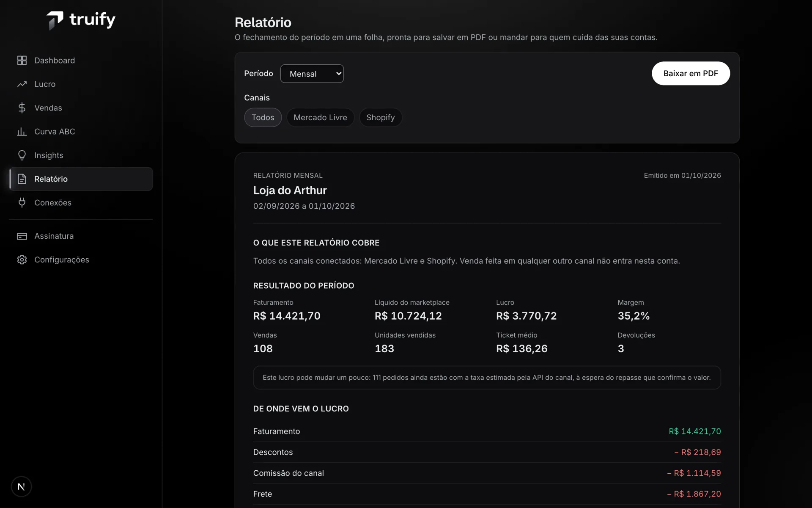Click the Insights lightbulb icon
812x508 pixels.
[x=22, y=155]
